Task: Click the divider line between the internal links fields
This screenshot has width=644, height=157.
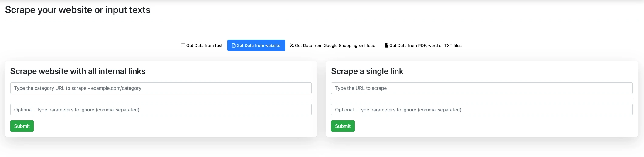Action: (161, 99)
